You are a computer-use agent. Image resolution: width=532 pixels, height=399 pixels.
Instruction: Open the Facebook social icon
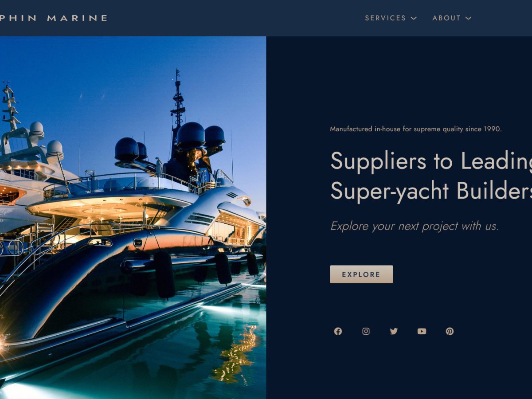point(338,331)
